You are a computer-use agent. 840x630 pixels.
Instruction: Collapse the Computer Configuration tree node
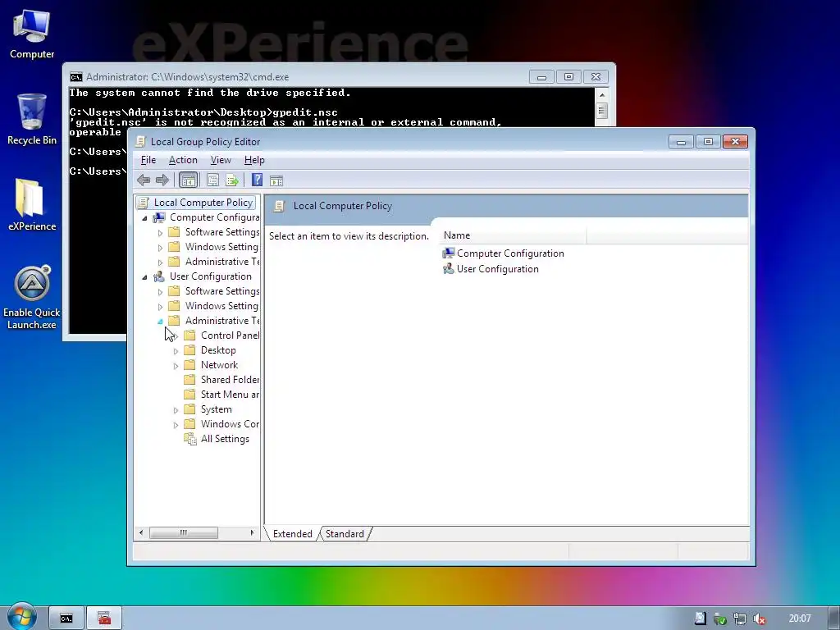click(144, 218)
